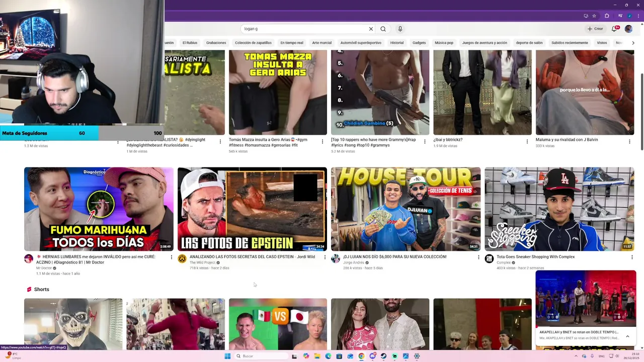Open options for DJ Luian video
Screen dimensions: 644x362
[x=478, y=257]
